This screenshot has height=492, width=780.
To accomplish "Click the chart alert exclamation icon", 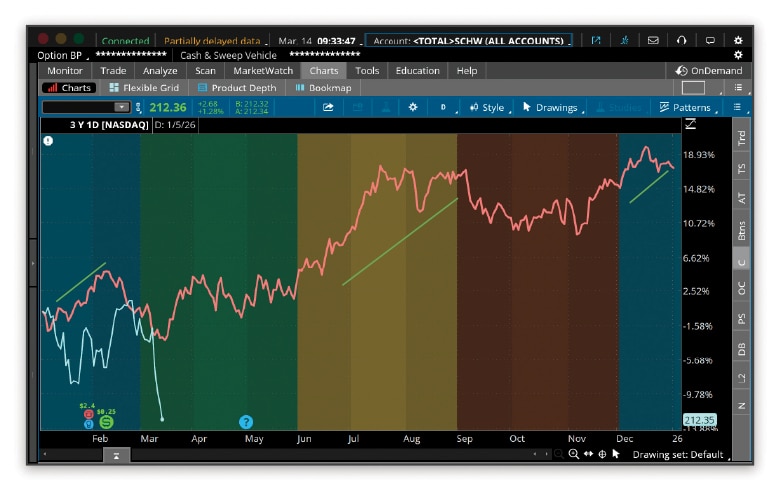I will (x=48, y=141).
